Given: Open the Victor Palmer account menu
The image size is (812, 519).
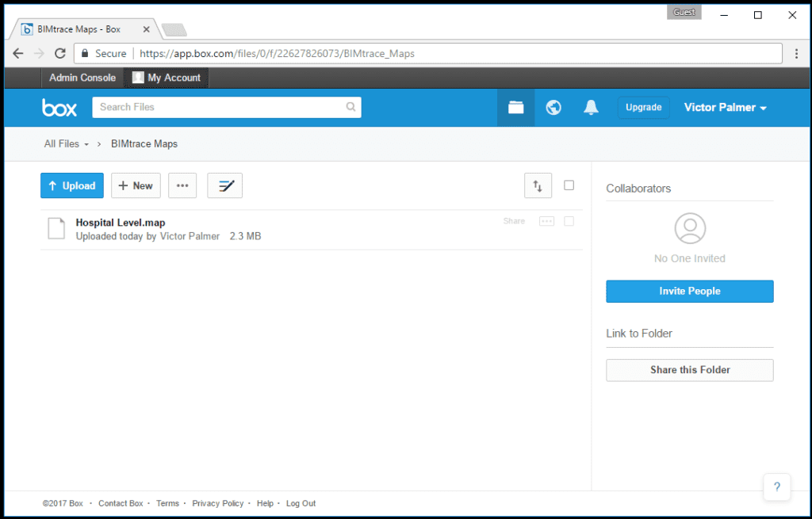Looking at the screenshot, I should click(x=725, y=108).
